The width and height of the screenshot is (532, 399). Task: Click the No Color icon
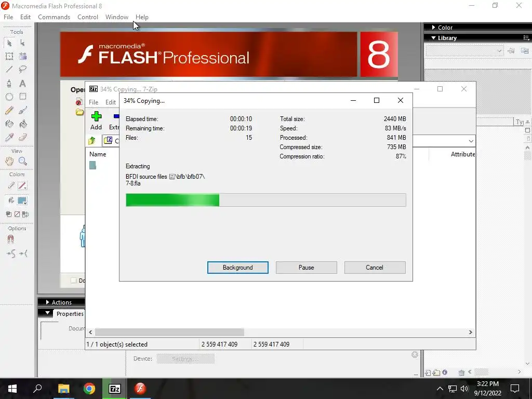tap(17, 214)
